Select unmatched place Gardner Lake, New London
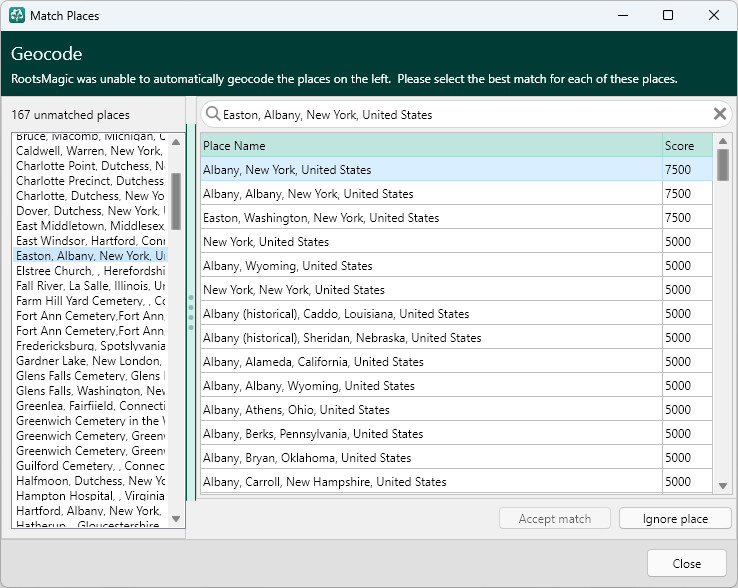This screenshot has height=588, width=738. click(90, 361)
